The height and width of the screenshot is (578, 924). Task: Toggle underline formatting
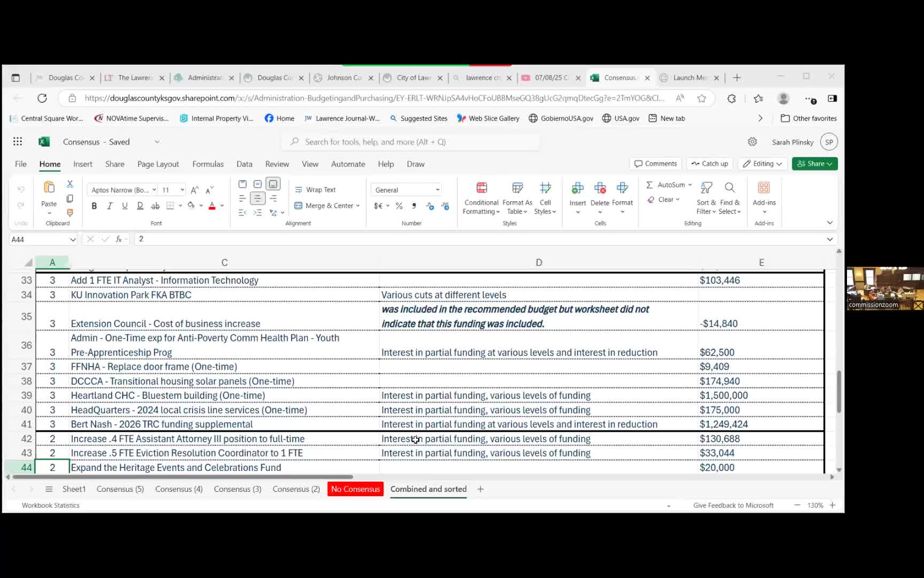tap(125, 206)
